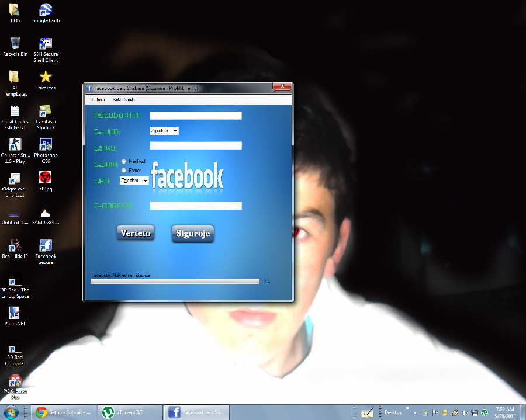Focus the PSEUDONIMI input field
The image size is (526, 420).
coord(196,116)
